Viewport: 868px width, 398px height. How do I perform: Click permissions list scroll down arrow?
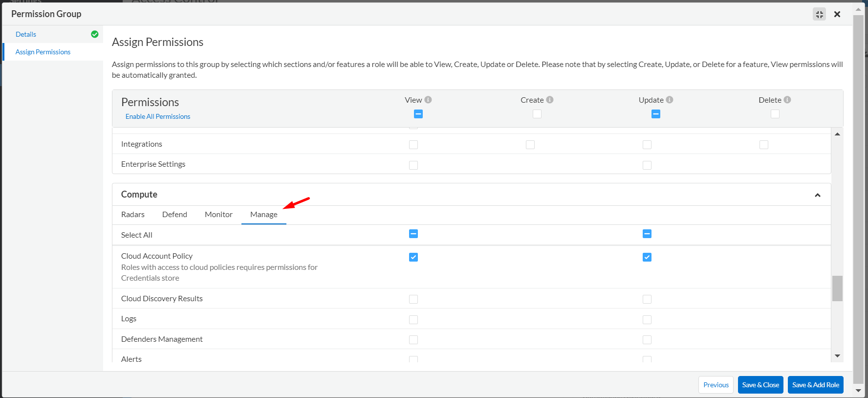click(x=838, y=356)
